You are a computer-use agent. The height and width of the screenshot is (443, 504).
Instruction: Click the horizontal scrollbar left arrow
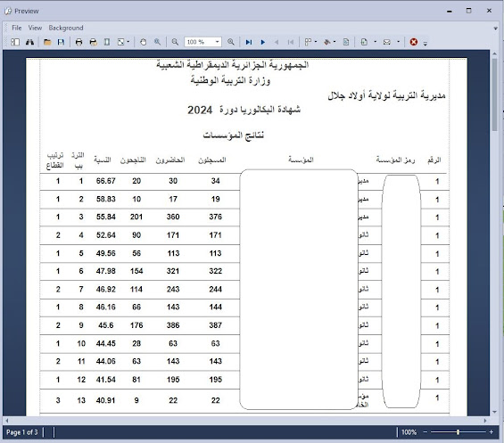7,420
